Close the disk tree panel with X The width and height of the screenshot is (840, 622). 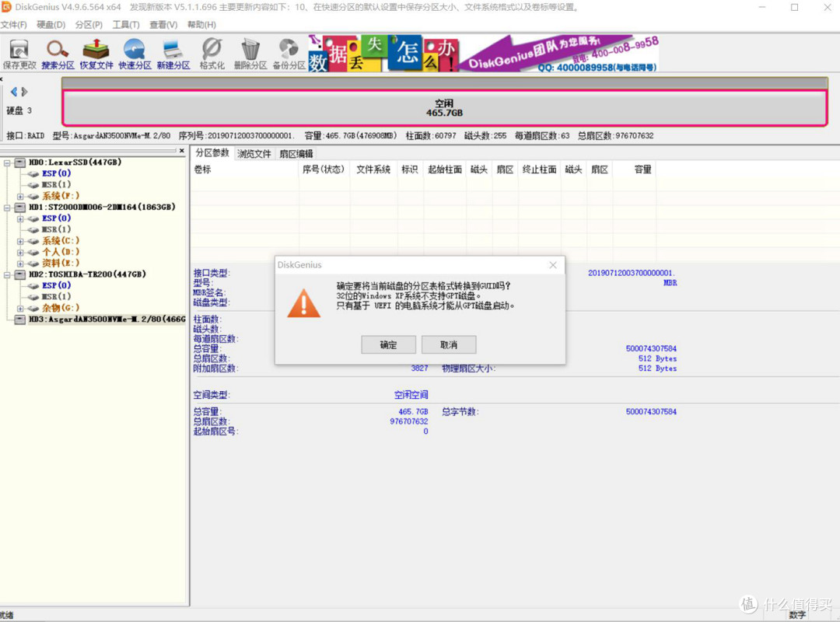pos(181,151)
